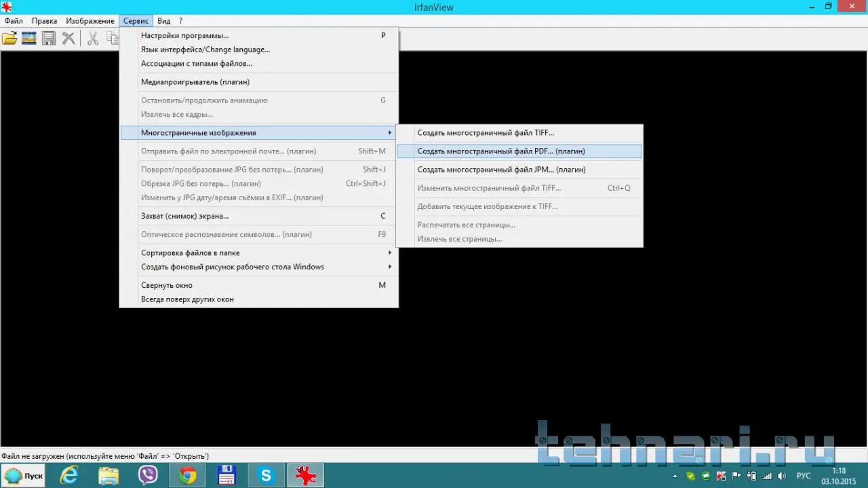Click the network signal tray icon
The width and height of the screenshot is (868, 488).
click(767, 476)
